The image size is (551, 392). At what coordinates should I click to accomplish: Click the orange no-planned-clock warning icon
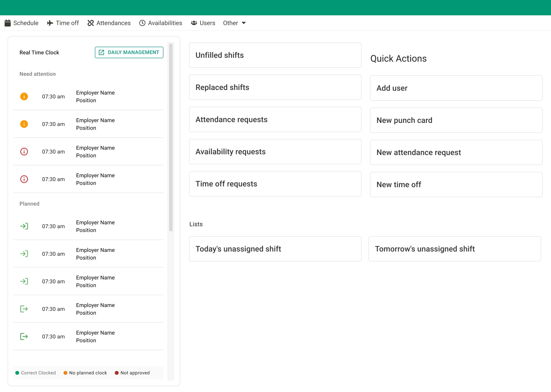tap(24, 96)
